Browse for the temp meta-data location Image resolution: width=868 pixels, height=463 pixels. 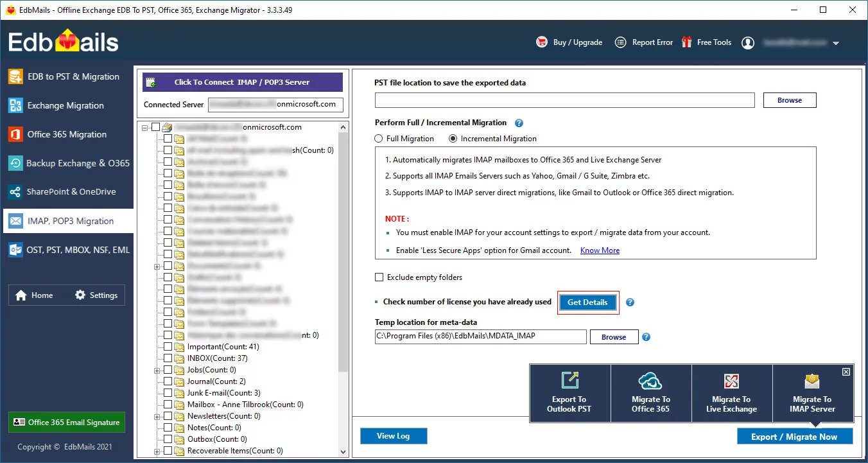[x=614, y=337]
